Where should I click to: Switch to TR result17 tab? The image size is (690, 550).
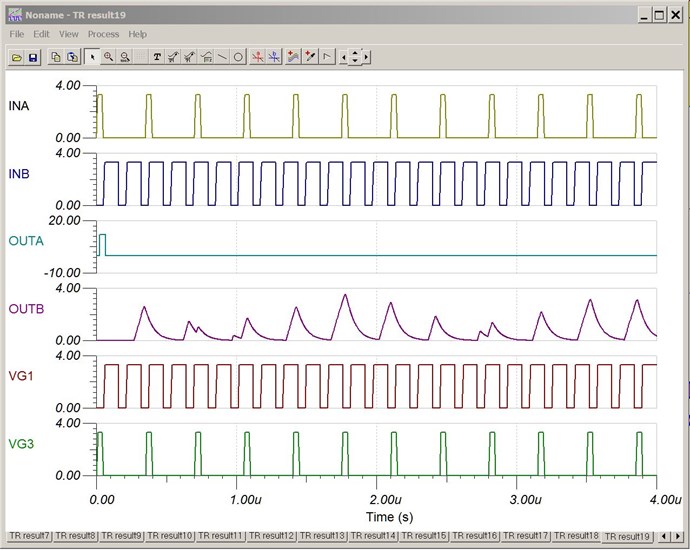[526, 536]
